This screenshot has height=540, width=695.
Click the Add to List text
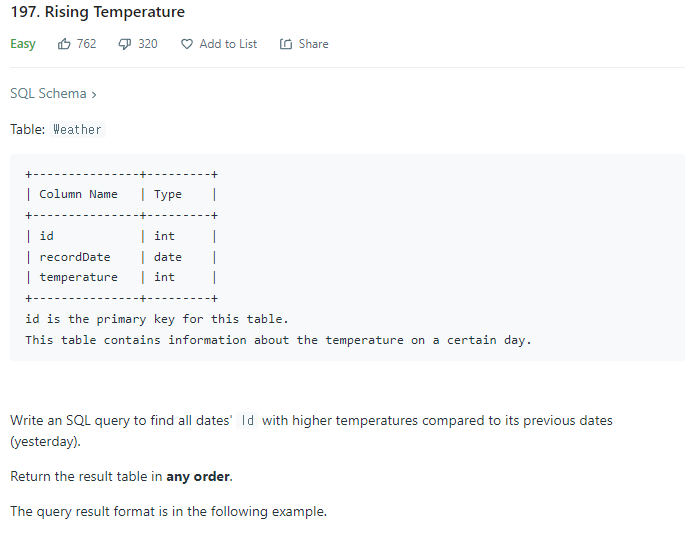228,44
